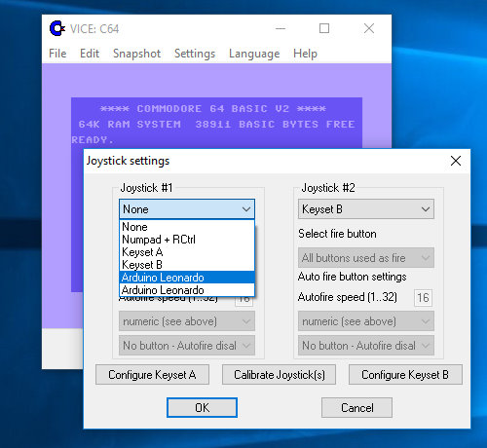Open Joystick #2 'No button - Autofire' dropdown
487x448 pixels.
click(x=366, y=346)
